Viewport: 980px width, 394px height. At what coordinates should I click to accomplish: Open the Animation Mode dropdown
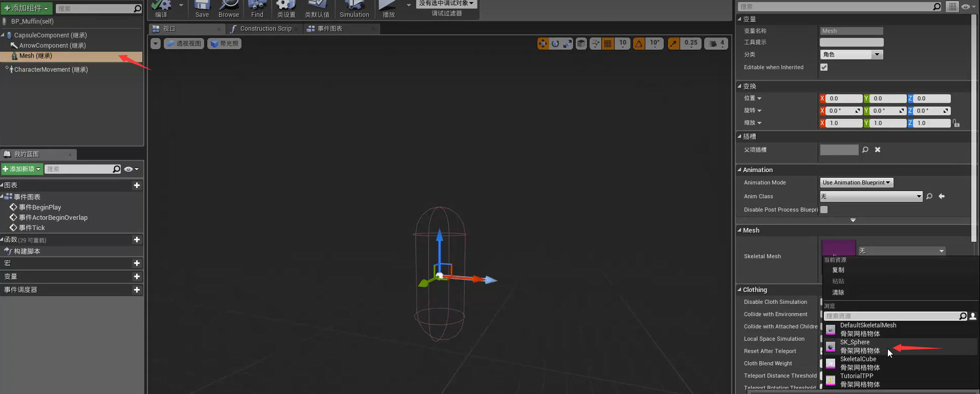pyautogui.click(x=857, y=182)
